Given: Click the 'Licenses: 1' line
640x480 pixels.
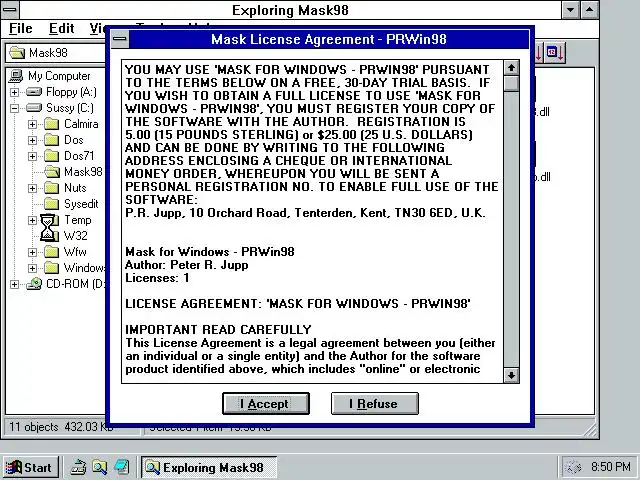Looking at the screenshot, I should coord(157,278).
